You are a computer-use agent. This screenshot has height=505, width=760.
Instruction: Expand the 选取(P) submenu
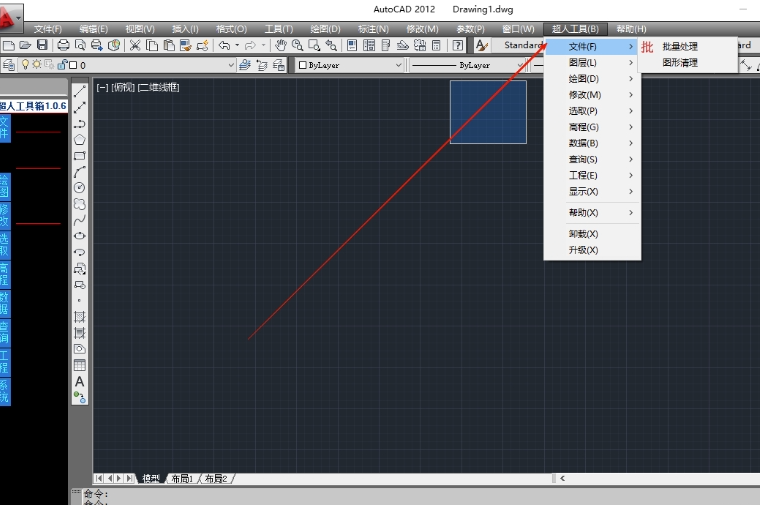pyautogui.click(x=592, y=111)
